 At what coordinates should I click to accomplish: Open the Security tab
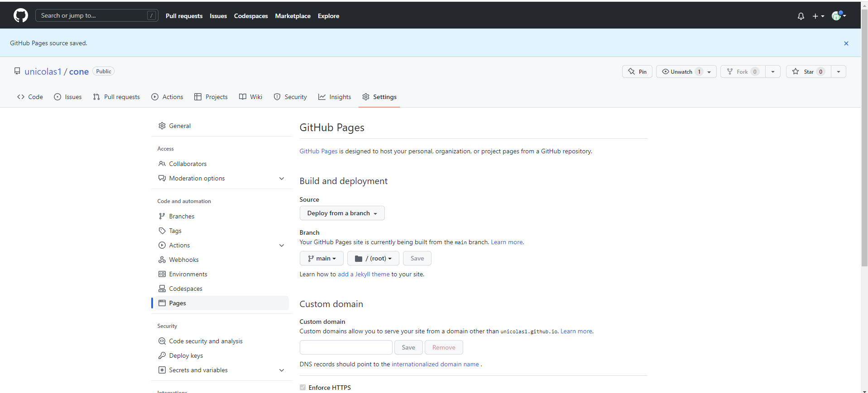(290, 97)
